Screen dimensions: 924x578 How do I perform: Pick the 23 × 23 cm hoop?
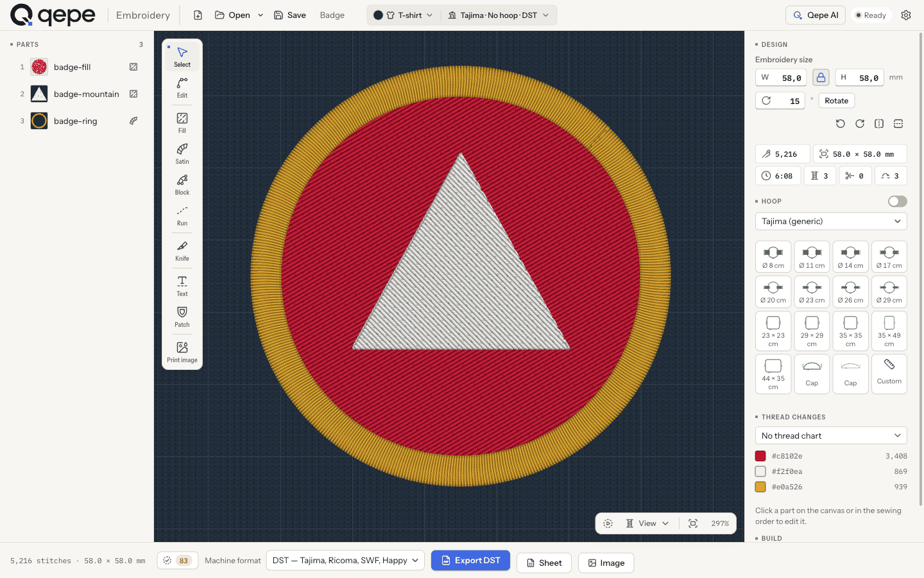[x=773, y=331]
